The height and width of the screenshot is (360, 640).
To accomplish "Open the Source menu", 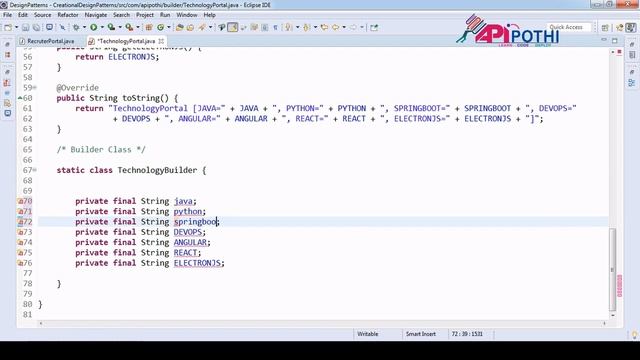I will [42, 15].
